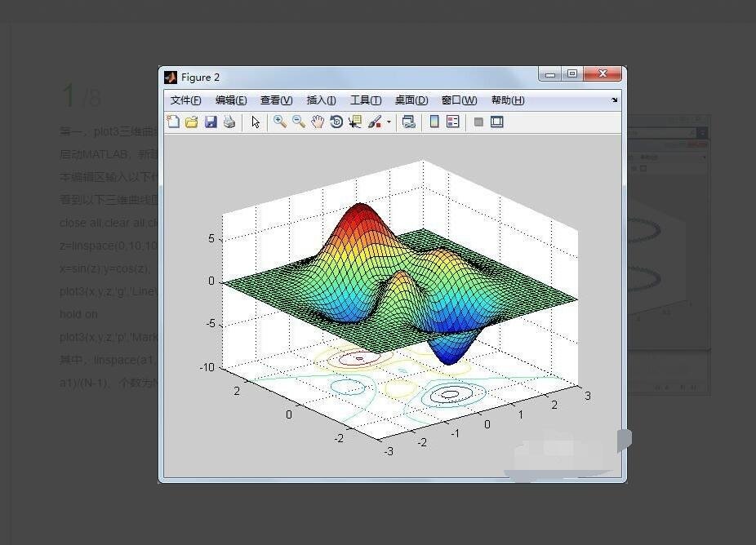The image size is (756, 545).
Task: Click the Link Plot icon
Action: click(408, 122)
